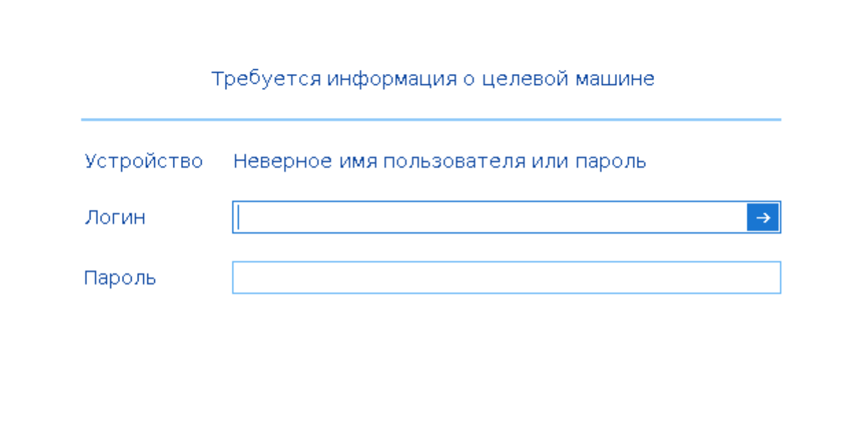
Task: Click the Пароль field label
Action: point(119,278)
